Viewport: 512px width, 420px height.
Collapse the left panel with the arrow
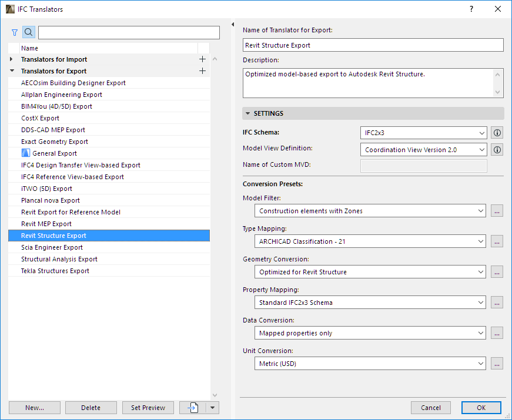tap(233, 24)
